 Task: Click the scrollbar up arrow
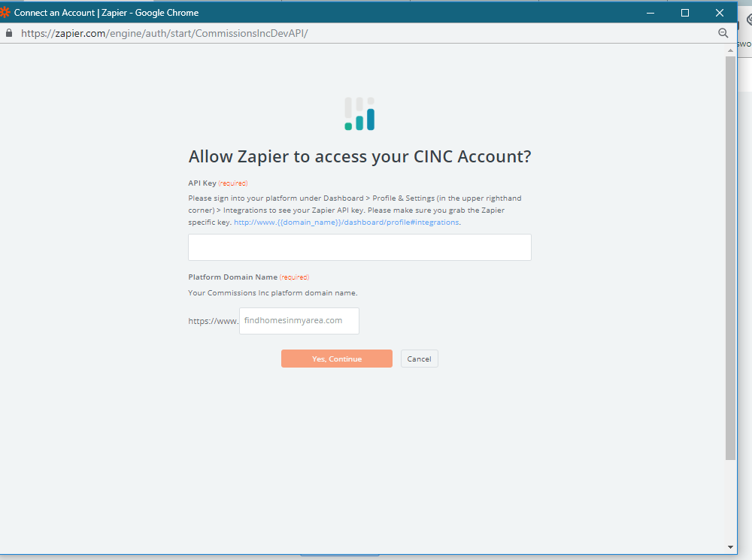730,50
